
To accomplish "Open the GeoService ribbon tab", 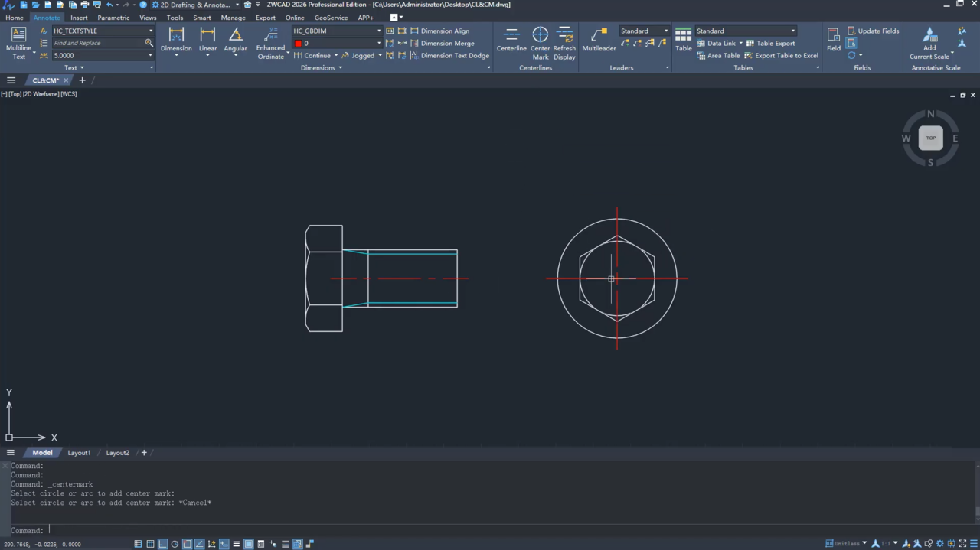I will tap(331, 18).
